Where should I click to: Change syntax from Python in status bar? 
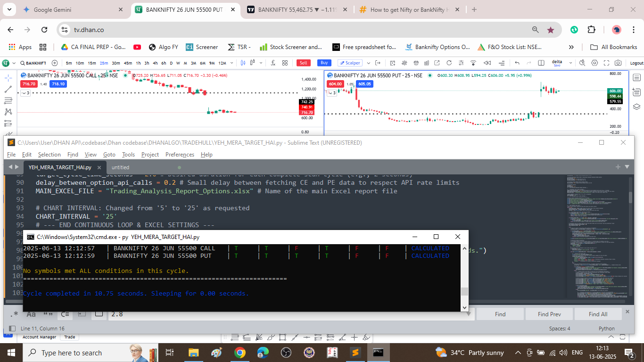(x=606, y=329)
